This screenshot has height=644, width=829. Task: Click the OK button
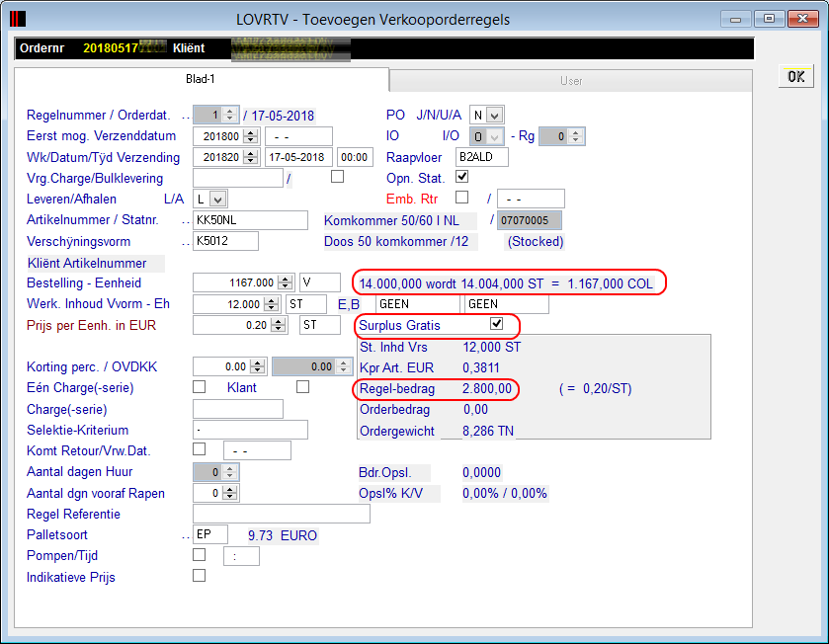(795, 77)
